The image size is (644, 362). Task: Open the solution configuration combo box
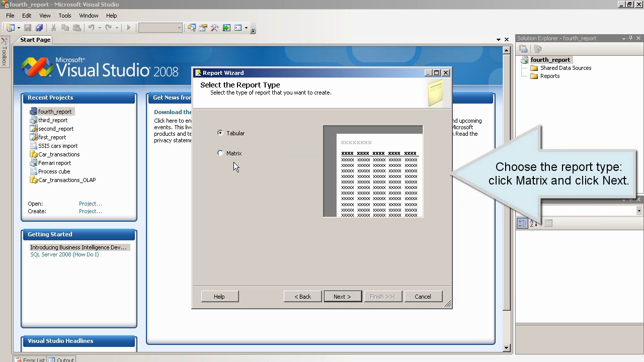(x=160, y=28)
